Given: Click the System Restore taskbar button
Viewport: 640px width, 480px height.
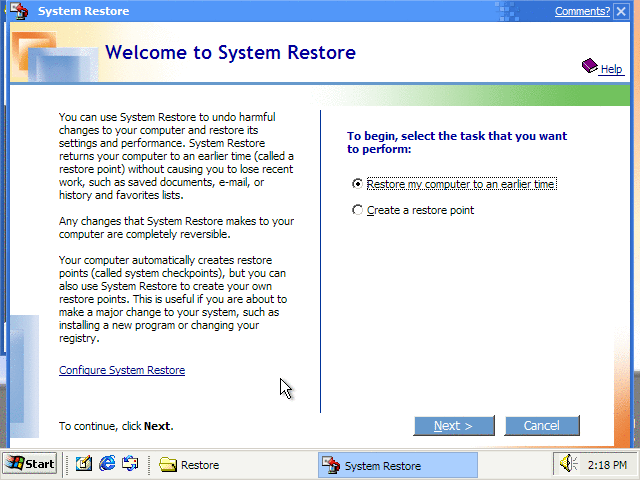Looking at the screenshot, I should pyautogui.click(x=398, y=465).
